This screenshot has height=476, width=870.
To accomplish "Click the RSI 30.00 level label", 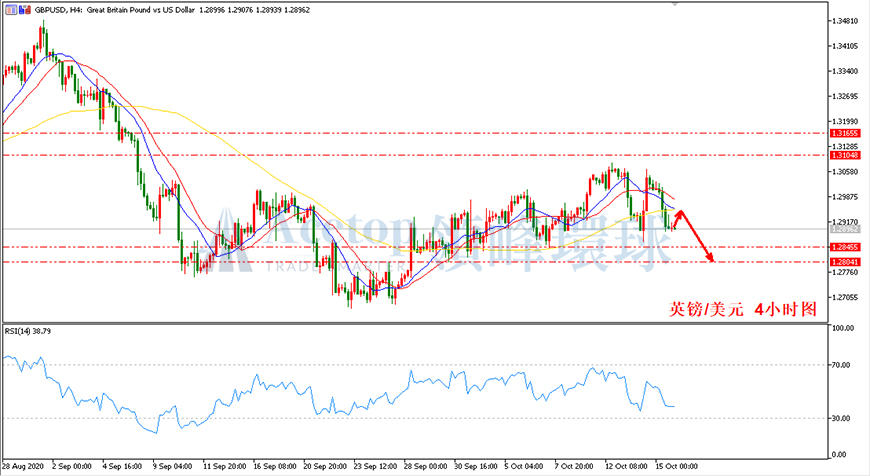I will coord(841,418).
